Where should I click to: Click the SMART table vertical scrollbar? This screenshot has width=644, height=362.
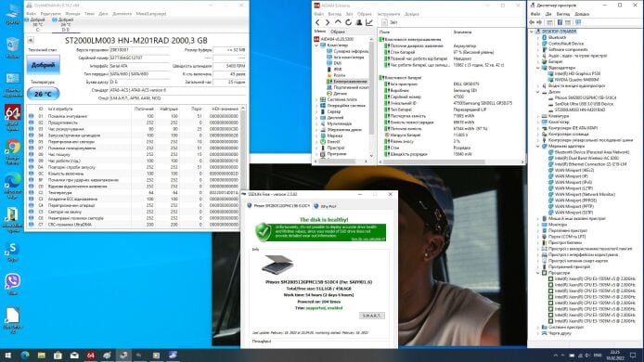[243, 166]
